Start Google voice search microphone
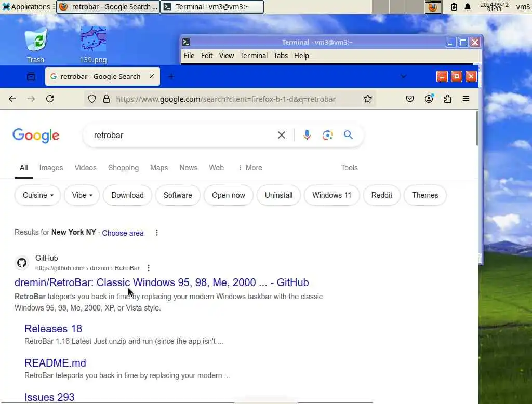The width and height of the screenshot is (532, 404). 307,135
